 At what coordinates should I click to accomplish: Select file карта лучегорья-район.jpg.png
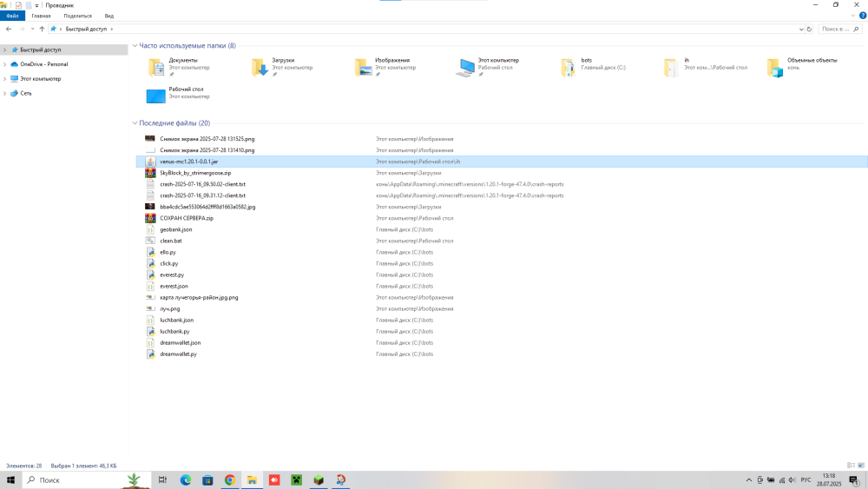199,297
